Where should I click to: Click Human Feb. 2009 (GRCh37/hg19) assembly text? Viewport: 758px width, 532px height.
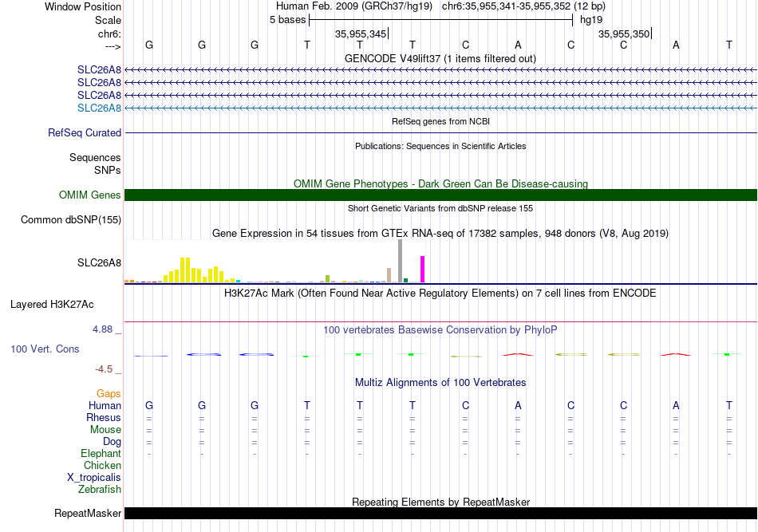click(354, 6)
